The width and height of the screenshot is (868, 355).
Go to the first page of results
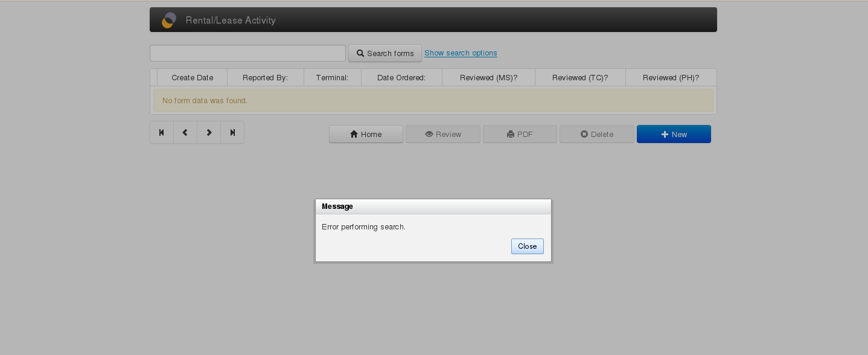tap(162, 133)
